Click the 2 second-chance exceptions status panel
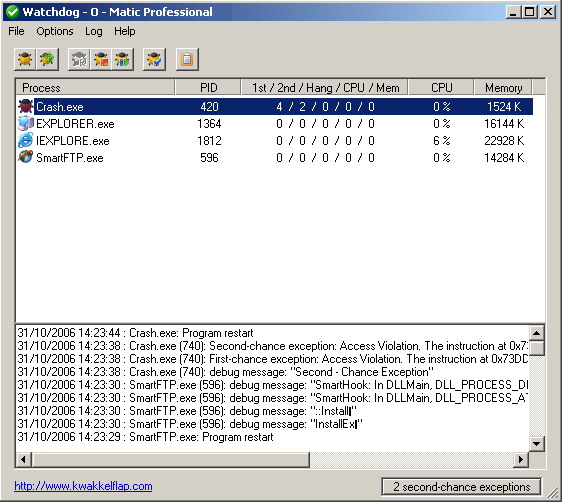Image resolution: width=562 pixels, height=502 pixels. (461, 487)
